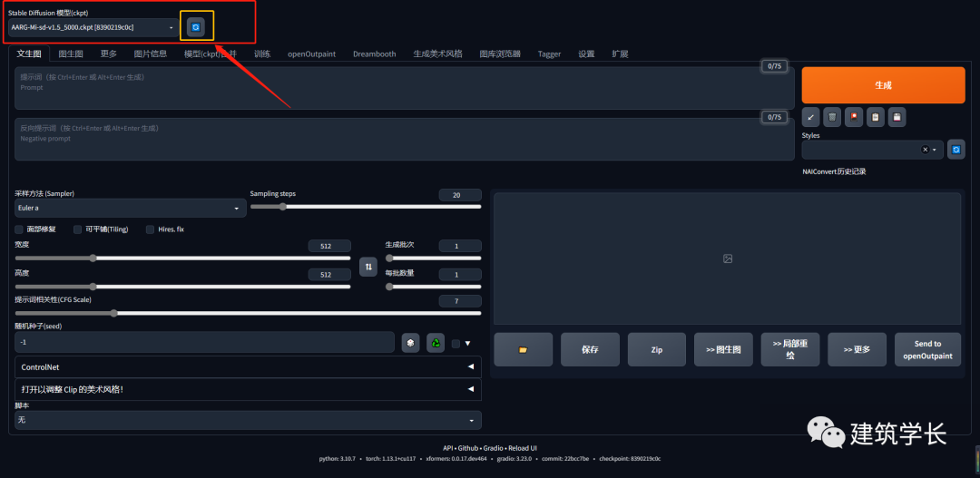Enable 面部修复 face restoration
The image size is (980, 478).
click(x=19, y=229)
